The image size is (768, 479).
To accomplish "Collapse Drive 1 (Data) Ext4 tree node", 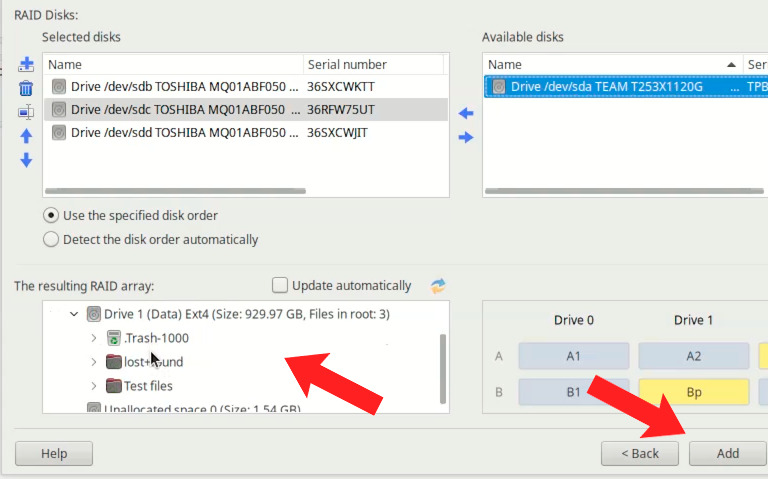I will click(x=74, y=314).
